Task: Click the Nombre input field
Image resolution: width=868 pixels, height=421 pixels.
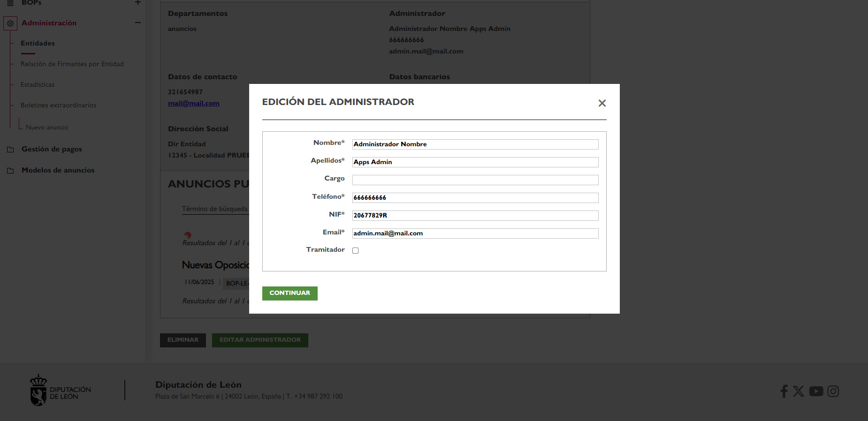Action: pyautogui.click(x=475, y=144)
